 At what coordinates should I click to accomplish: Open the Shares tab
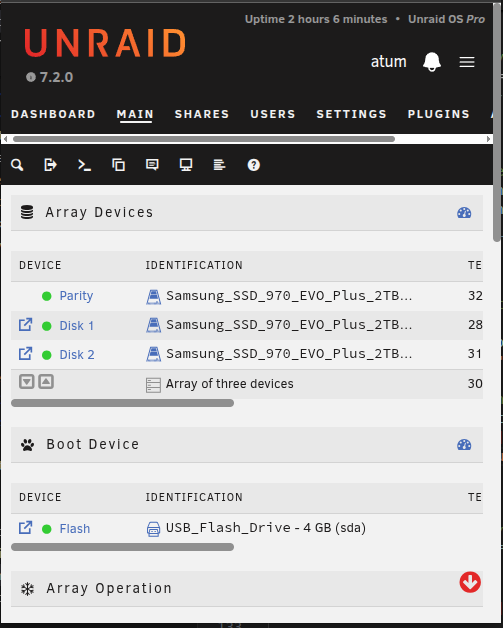pyautogui.click(x=202, y=114)
